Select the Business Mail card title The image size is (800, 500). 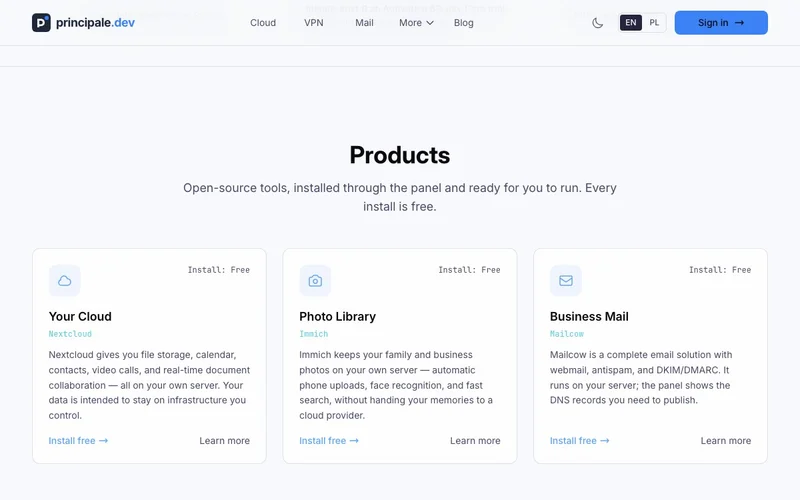click(589, 316)
